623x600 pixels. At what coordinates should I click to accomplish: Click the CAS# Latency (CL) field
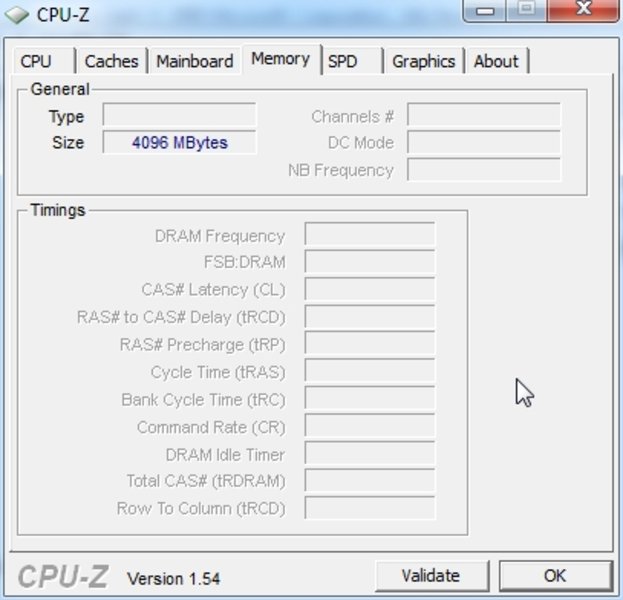pos(370,289)
